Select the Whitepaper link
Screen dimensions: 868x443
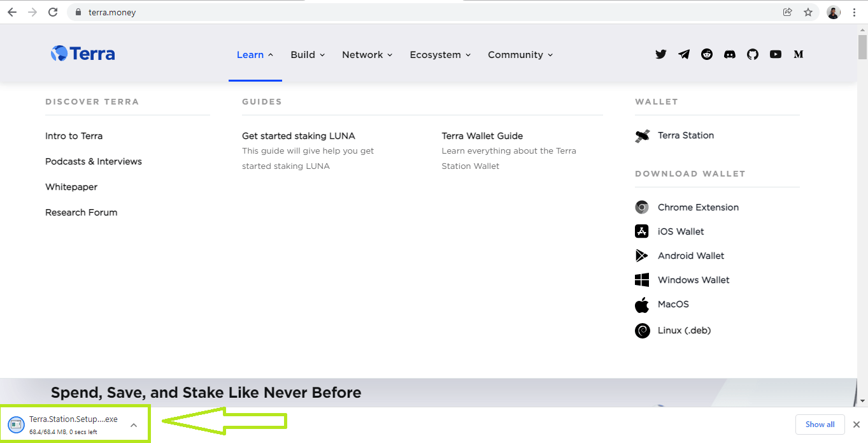coord(71,186)
